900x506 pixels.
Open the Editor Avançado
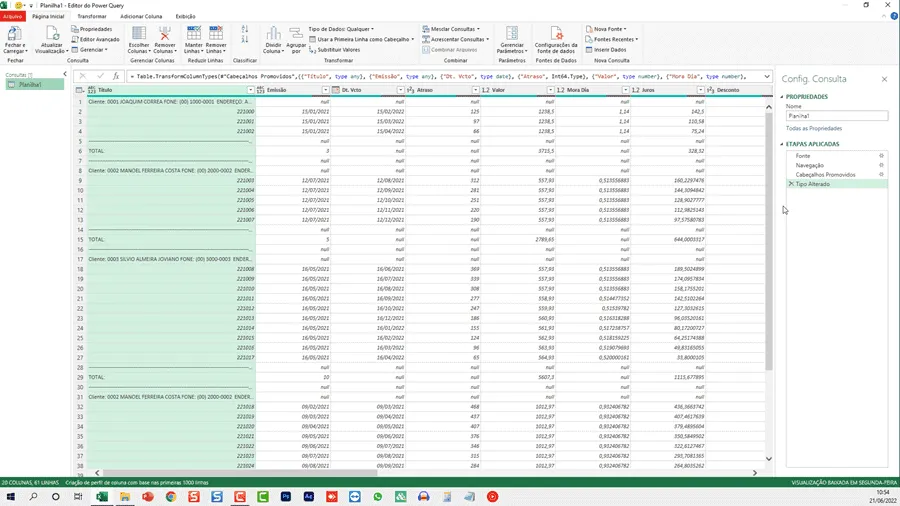[x=95, y=39]
